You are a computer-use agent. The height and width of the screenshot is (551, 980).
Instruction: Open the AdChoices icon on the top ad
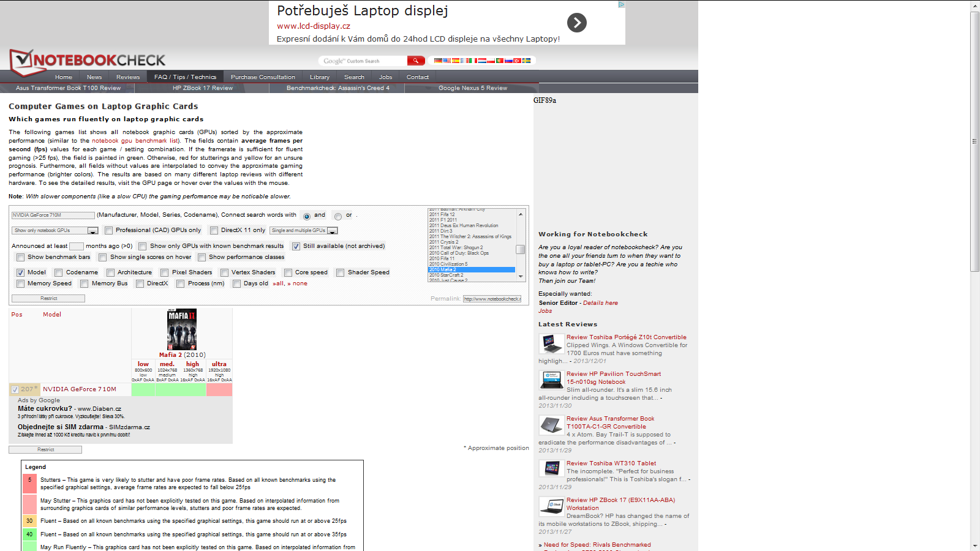click(621, 4)
